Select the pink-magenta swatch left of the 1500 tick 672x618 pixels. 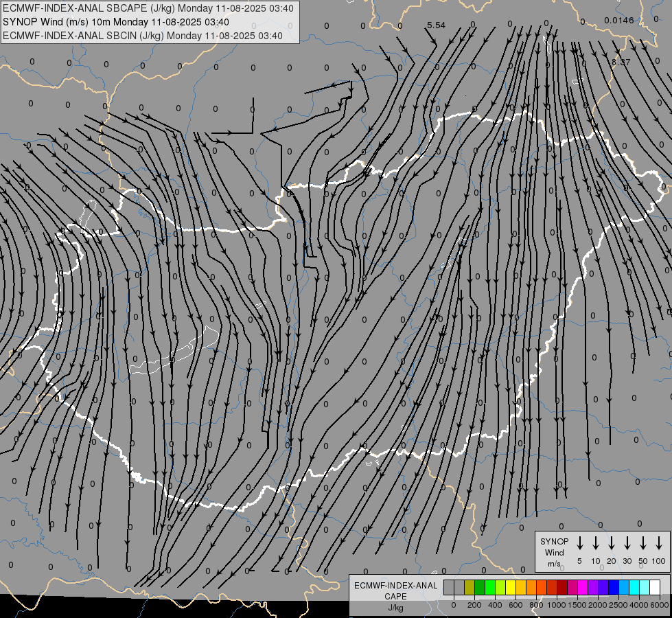pyautogui.click(x=572, y=587)
